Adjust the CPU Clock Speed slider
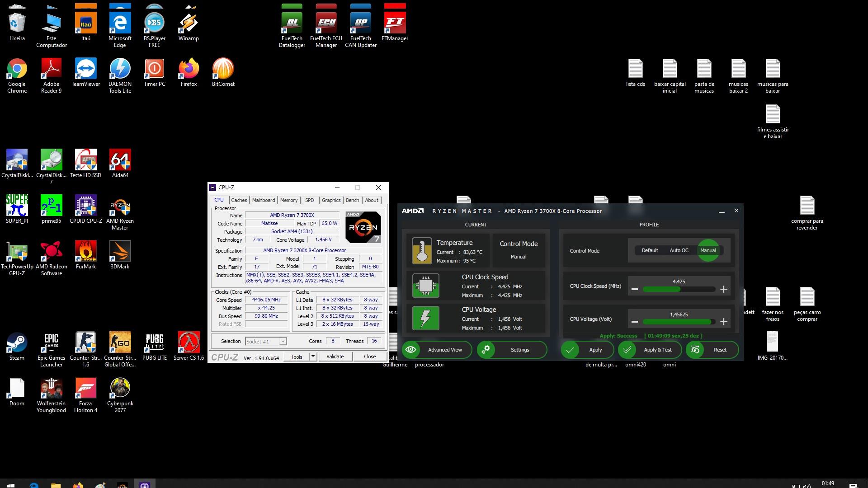Image resolution: width=868 pixels, height=488 pixels. point(679,289)
